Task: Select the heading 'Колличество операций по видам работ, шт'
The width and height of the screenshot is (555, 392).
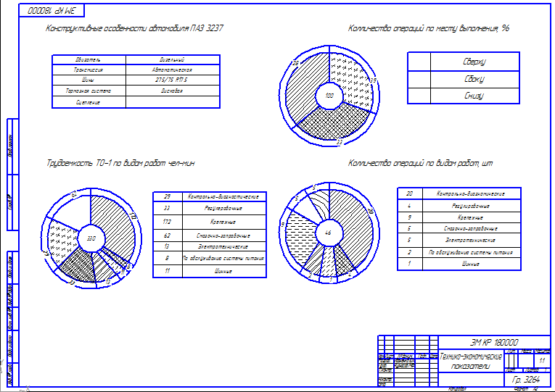Action: [x=420, y=163]
